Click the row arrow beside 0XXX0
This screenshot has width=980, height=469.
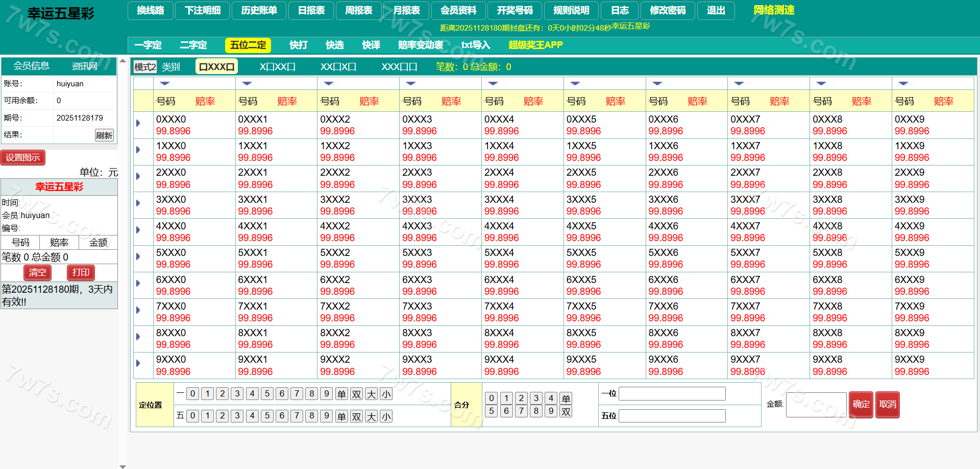[138, 123]
